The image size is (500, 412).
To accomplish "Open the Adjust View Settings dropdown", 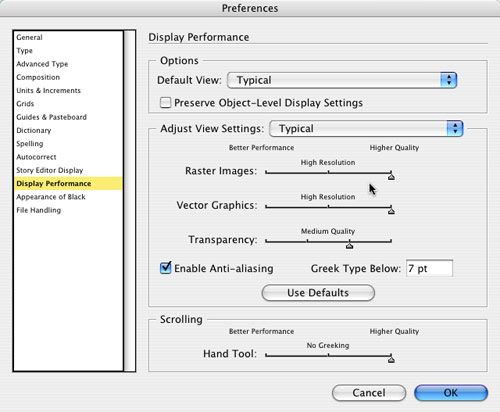I will 366,129.
